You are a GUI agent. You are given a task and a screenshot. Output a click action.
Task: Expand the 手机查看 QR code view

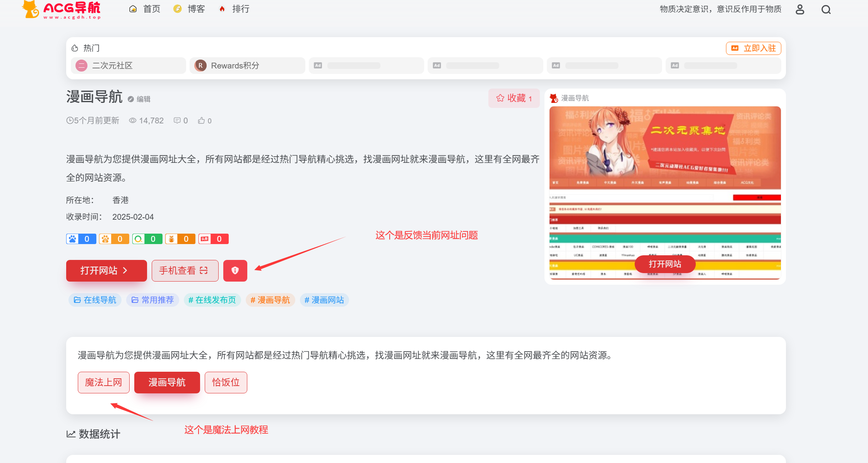click(185, 270)
